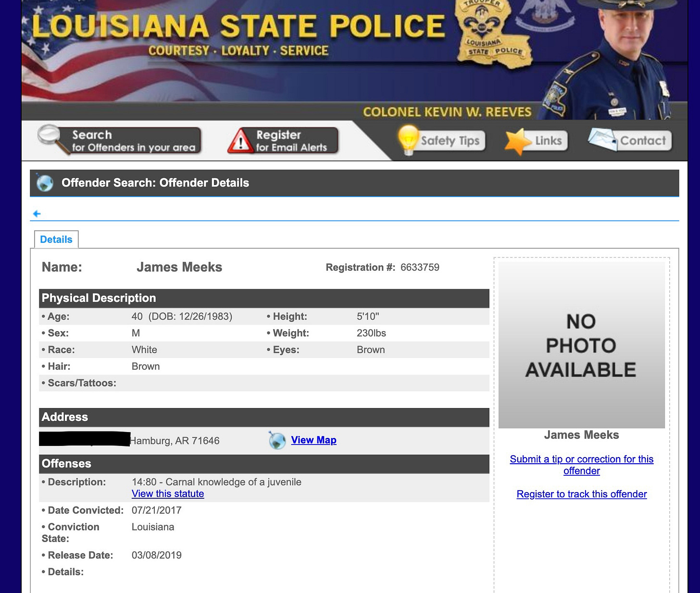Click the Offenses section header
This screenshot has width=700, height=593.
264,464
